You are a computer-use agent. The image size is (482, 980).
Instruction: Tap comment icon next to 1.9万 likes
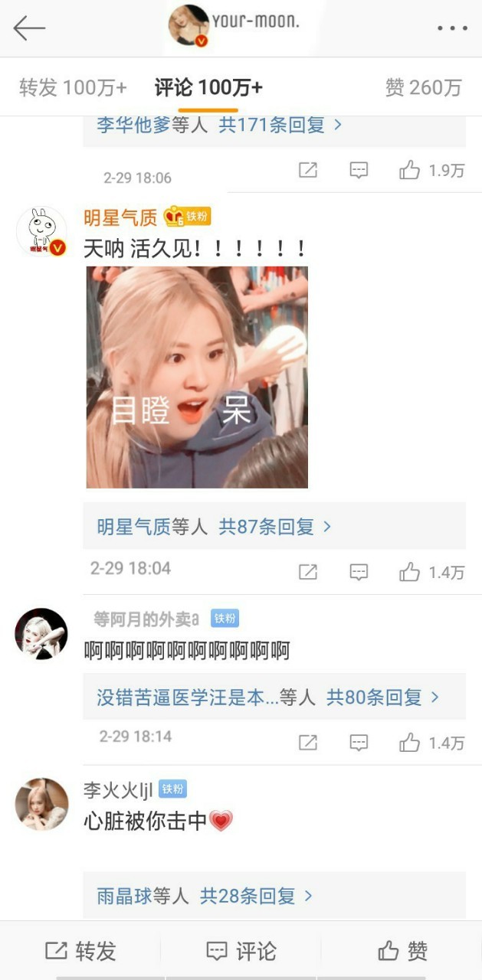click(359, 170)
